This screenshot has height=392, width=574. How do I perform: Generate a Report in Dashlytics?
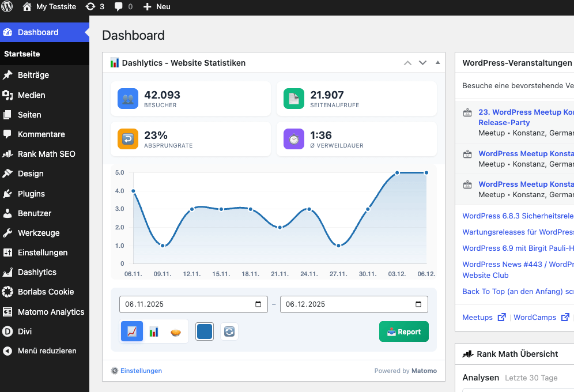coord(403,331)
